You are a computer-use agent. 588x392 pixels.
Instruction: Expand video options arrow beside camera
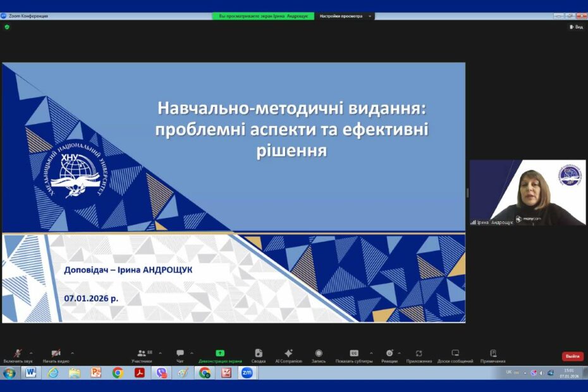72,353
